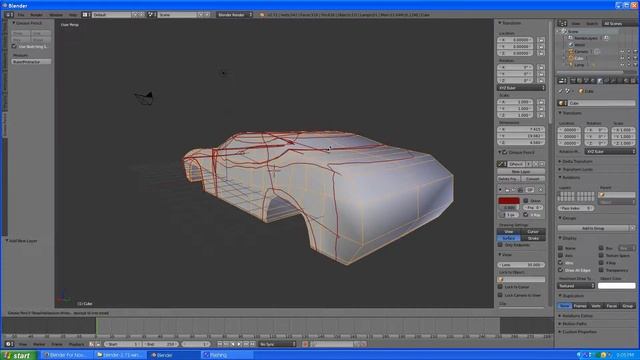Viewport: 640px width, 360px height.
Task: Click the New Layer button
Action: coord(521,172)
